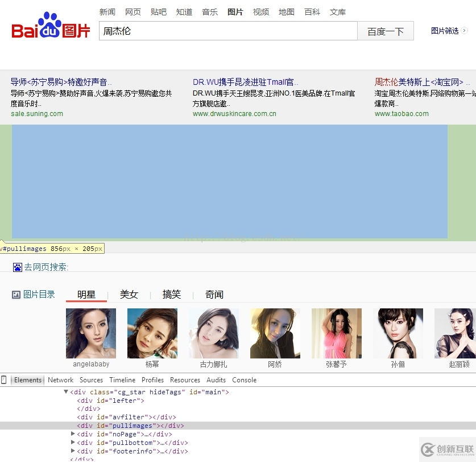Open the 古力娜扎 thumbnail
476x462 pixels.
[x=214, y=333]
